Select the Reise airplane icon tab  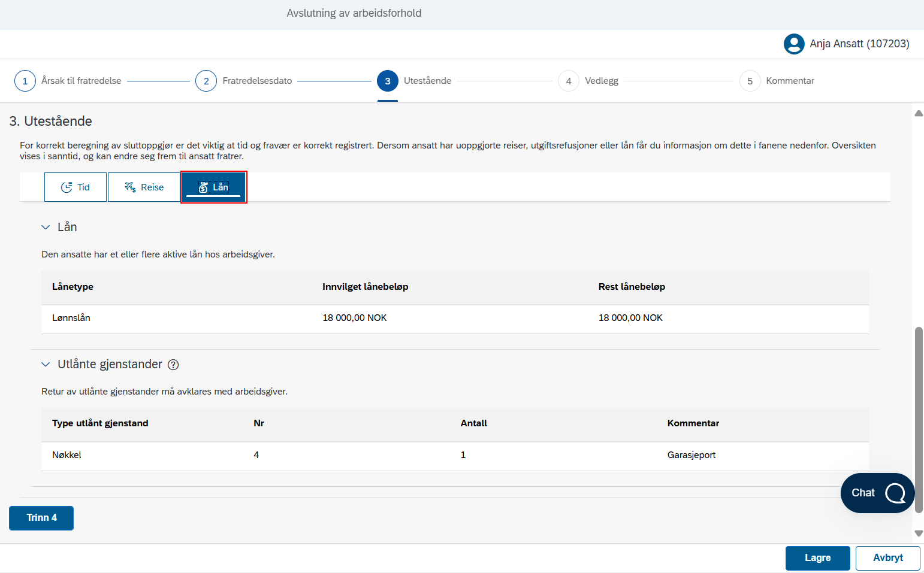tap(130, 187)
